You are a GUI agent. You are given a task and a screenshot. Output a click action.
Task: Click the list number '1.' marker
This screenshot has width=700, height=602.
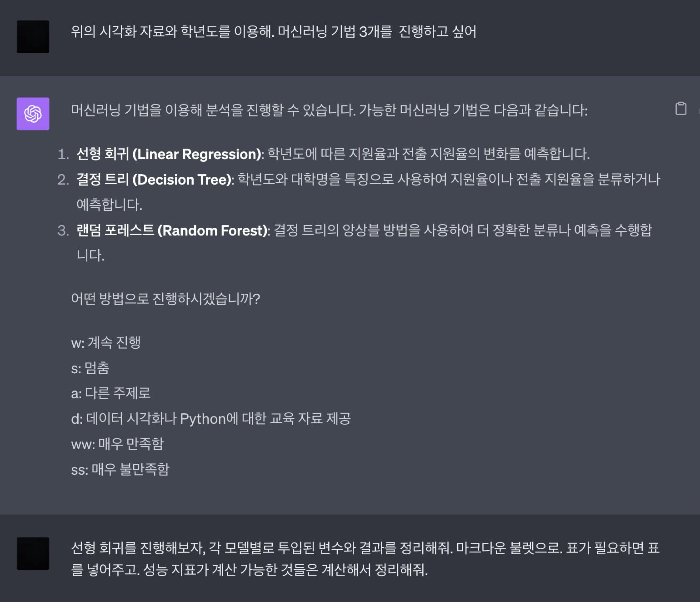(x=63, y=155)
